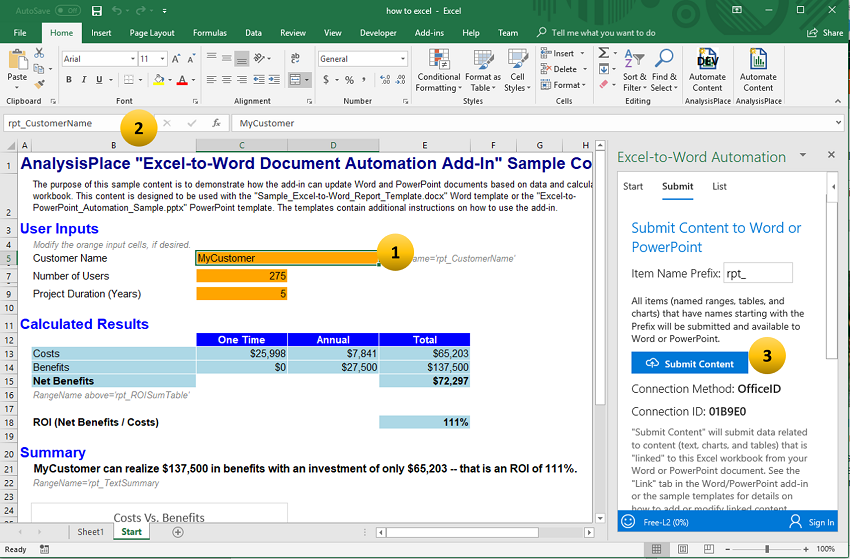The width and height of the screenshot is (850, 559).
Task: Toggle the AutoSave switch
Action: click(x=68, y=10)
